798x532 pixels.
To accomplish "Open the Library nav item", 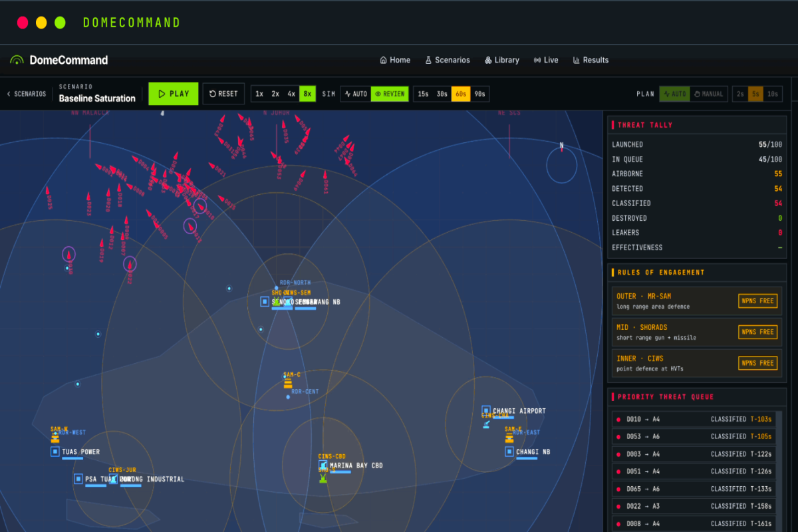I will [x=502, y=60].
